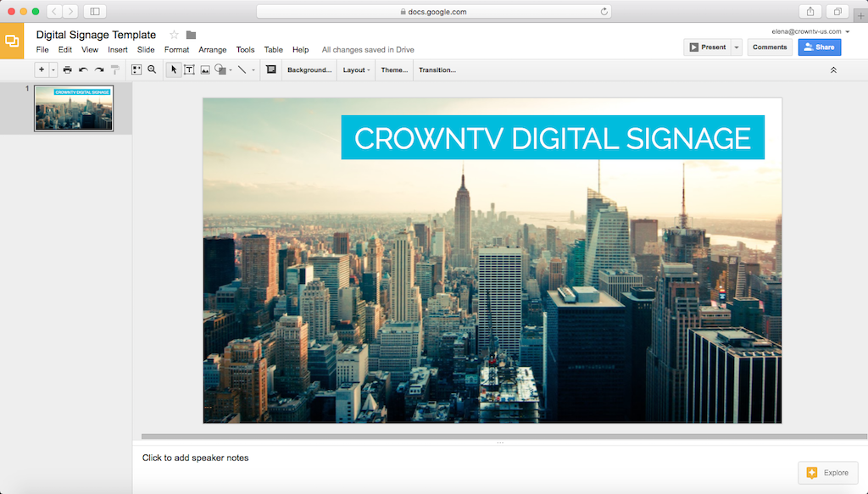868x494 pixels.
Task: Open the elena@crowntv-us.com account menu
Action: (810, 31)
